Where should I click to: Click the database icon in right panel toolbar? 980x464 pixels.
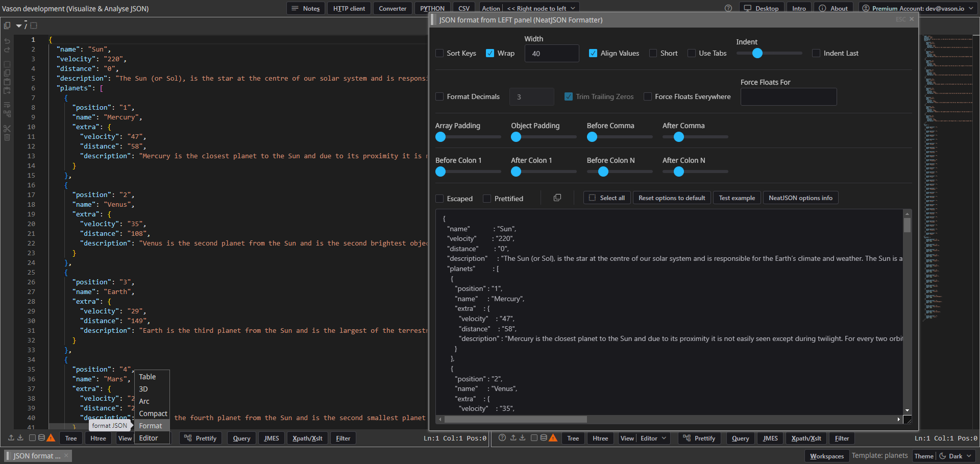(x=544, y=438)
